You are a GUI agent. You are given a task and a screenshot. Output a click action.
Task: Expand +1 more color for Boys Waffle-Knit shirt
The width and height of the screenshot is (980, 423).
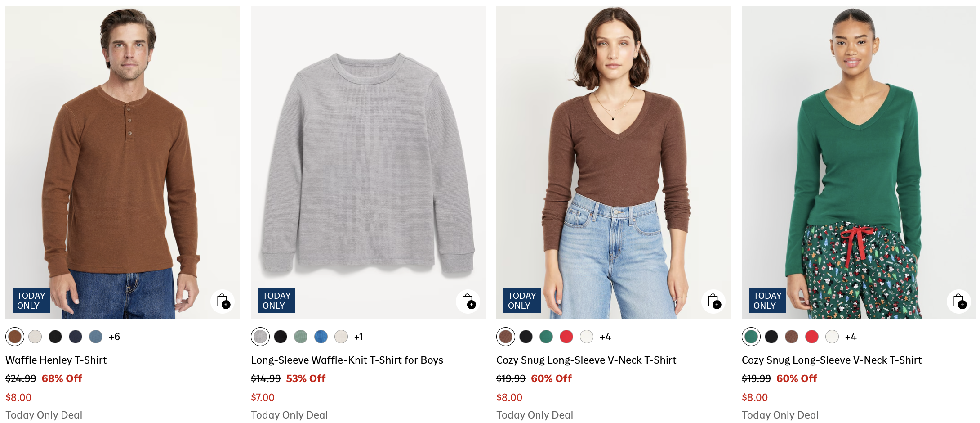point(358,337)
